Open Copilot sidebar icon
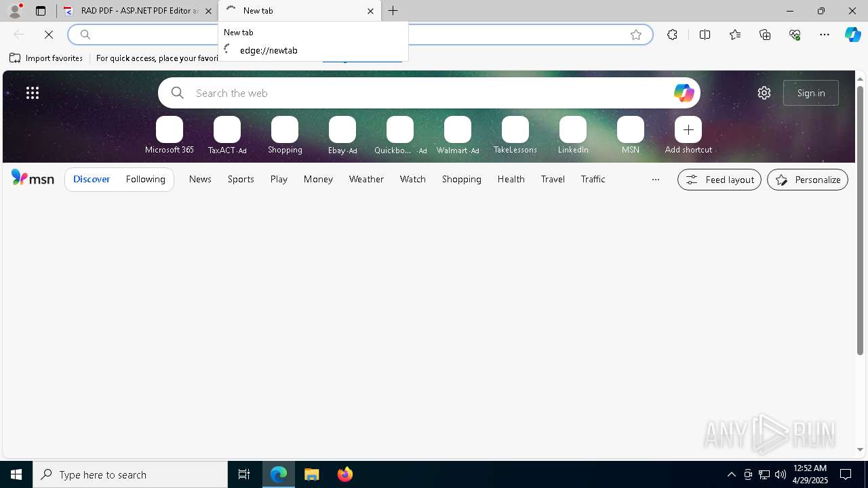 click(x=852, y=35)
